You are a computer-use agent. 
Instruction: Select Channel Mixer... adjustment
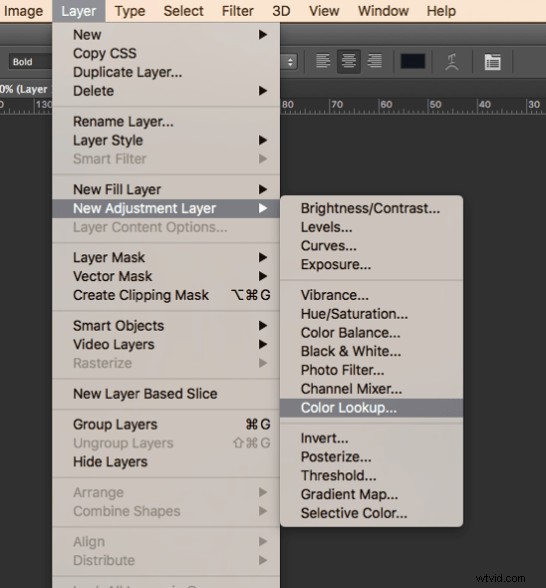pyautogui.click(x=372, y=389)
